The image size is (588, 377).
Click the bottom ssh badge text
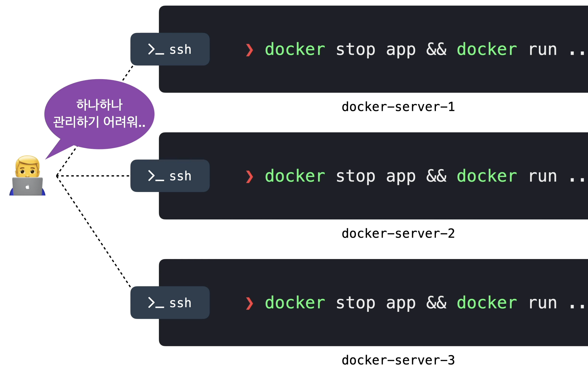(180, 303)
